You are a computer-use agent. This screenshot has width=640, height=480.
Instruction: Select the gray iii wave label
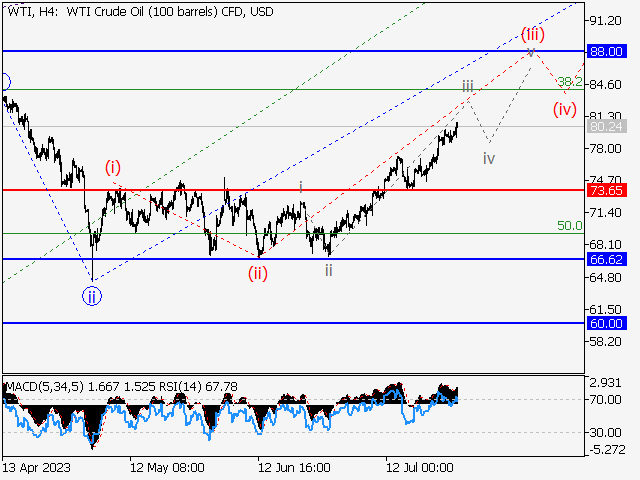coord(468,87)
